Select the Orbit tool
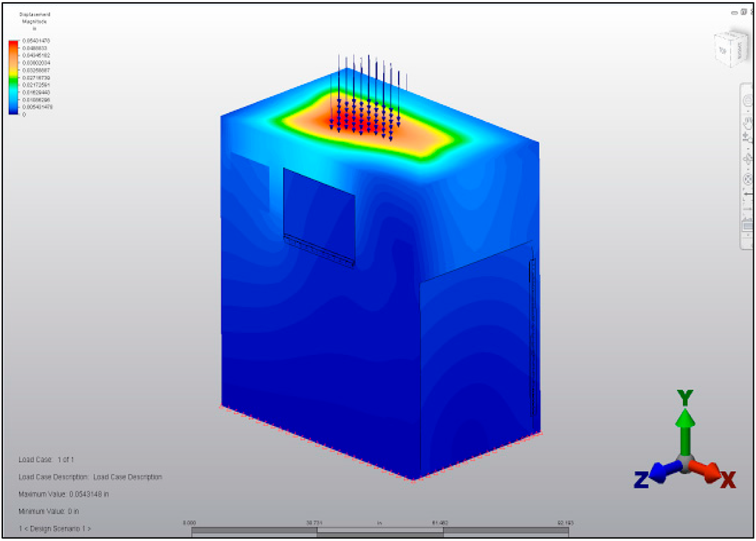The width and height of the screenshot is (756, 541). click(x=746, y=157)
